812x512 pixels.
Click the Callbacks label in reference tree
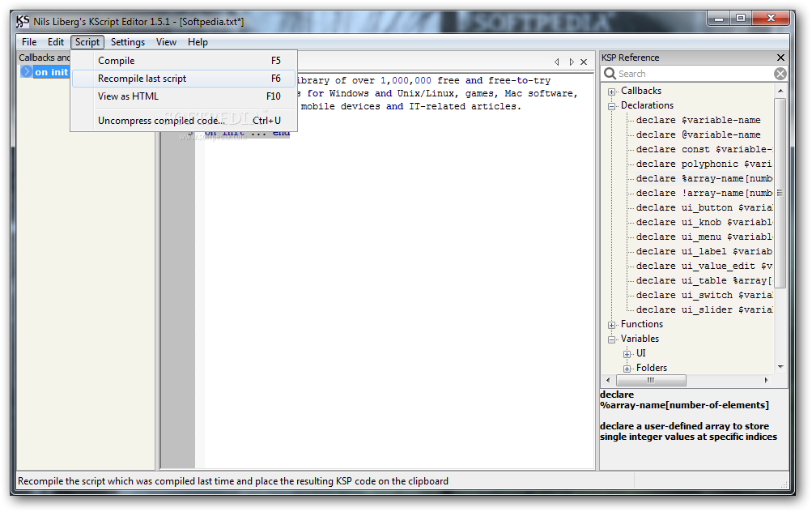pyautogui.click(x=641, y=91)
